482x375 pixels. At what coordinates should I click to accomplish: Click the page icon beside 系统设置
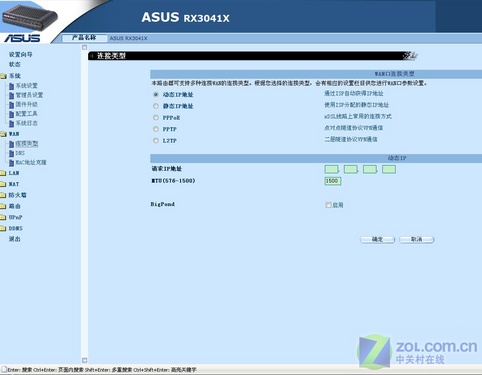[x=11, y=86]
